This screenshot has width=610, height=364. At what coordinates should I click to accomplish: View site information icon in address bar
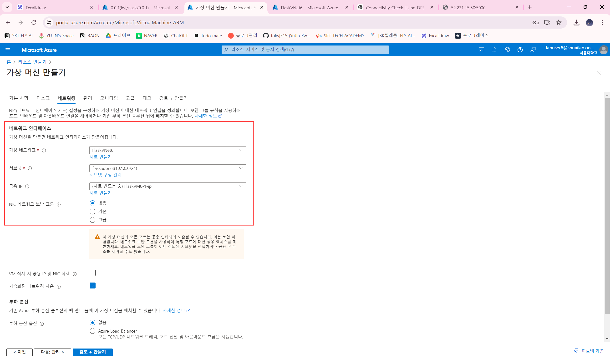49,23
